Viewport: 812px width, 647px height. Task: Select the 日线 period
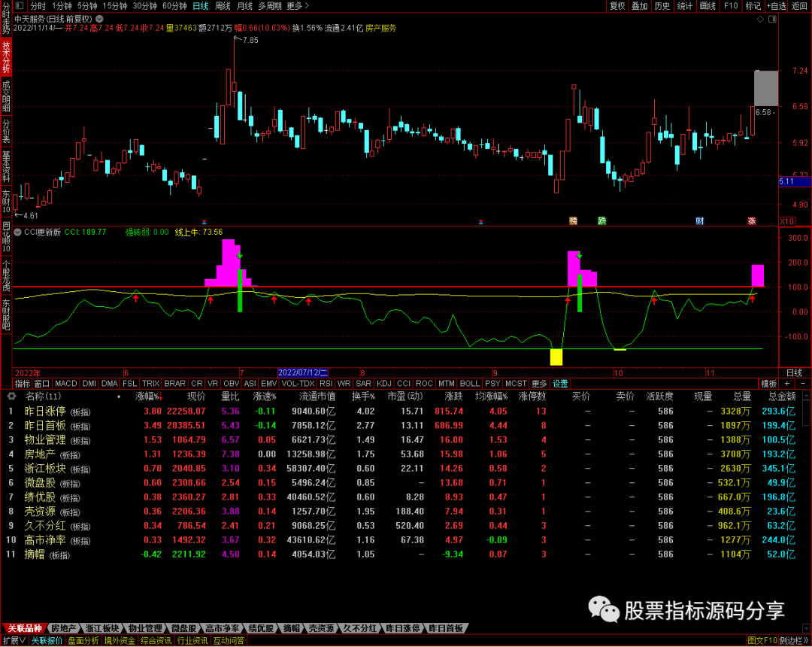click(x=201, y=6)
